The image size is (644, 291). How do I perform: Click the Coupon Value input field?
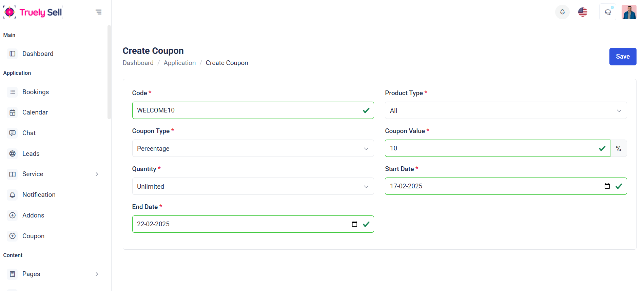click(x=492, y=148)
